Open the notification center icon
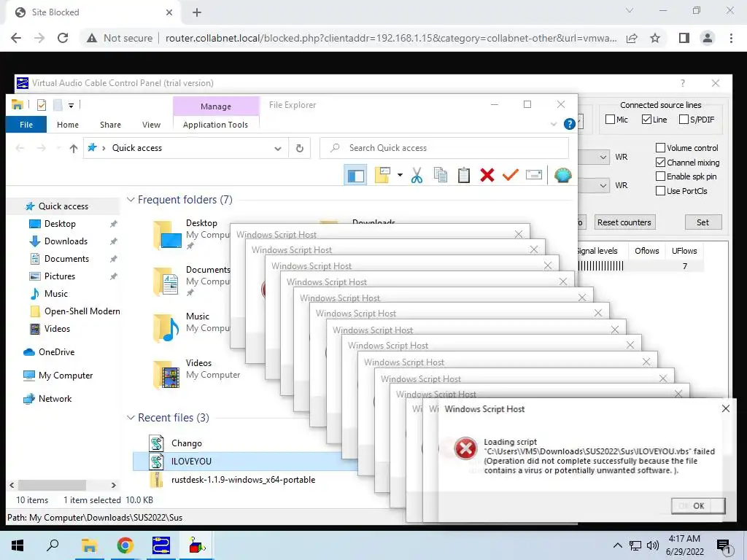The width and height of the screenshot is (747, 560). click(x=724, y=546)
